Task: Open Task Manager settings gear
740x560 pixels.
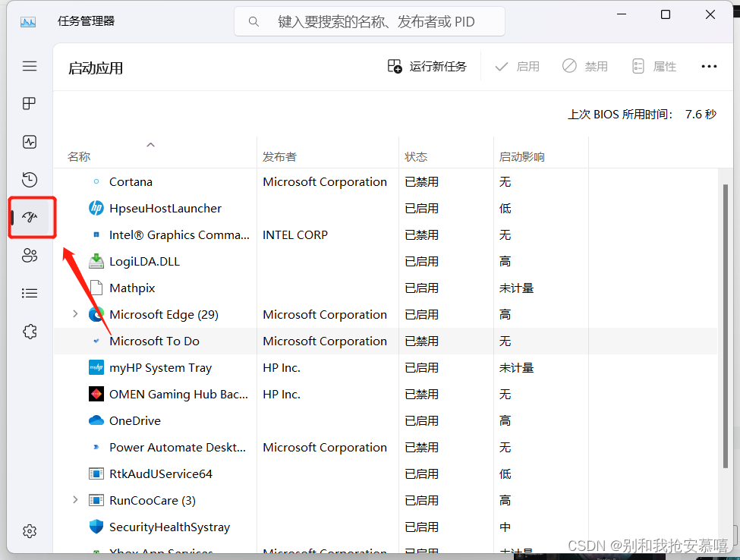Action: pos(30,531)
